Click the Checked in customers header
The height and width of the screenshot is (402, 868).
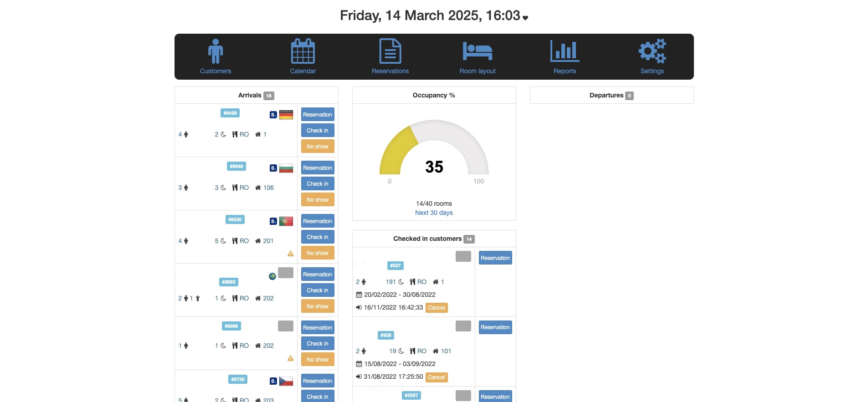427,239
